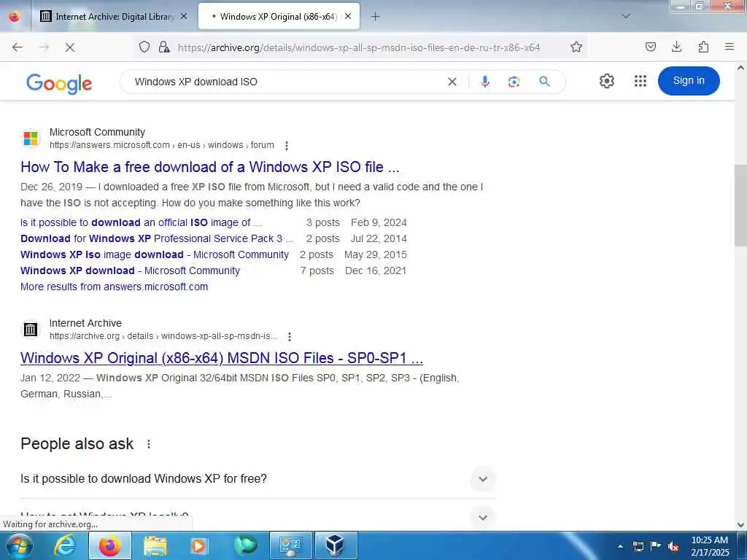Select the Windows XP Original (x86-x64) tab

tap(279, 17)
